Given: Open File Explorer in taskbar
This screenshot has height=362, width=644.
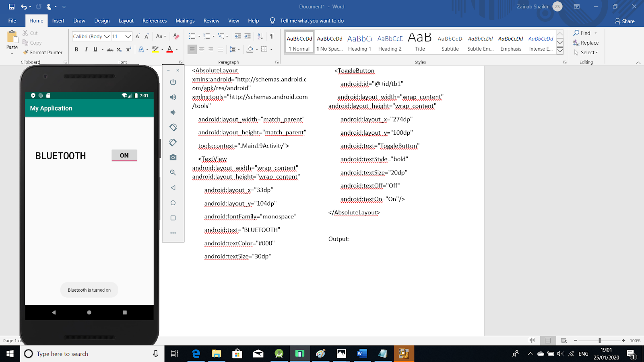Looking at the screenshot, I should tap(216, 354).
